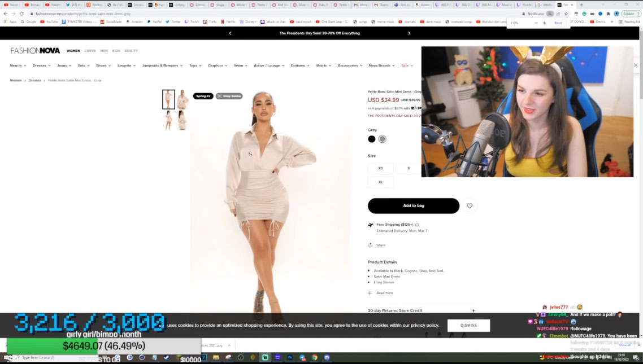The image size is (643, 364).
Task: Switch to WOMEN section tab
Action: [x=73, y=51]
